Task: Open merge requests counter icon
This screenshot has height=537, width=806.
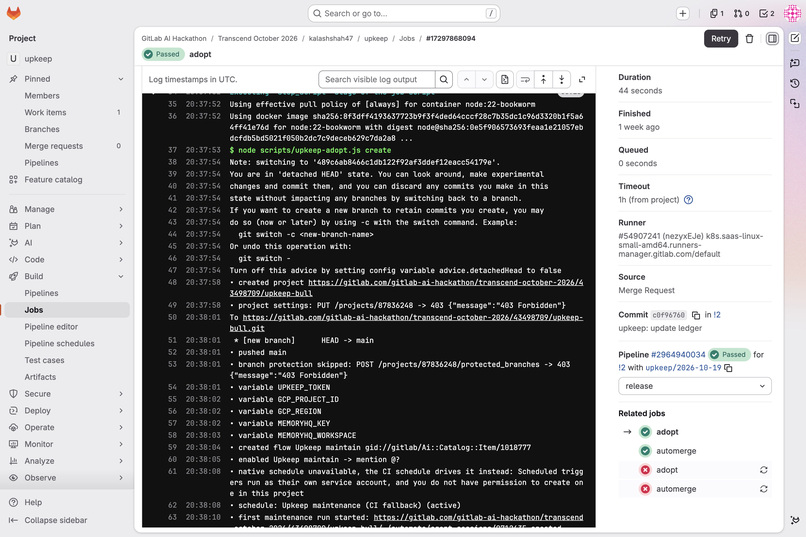Action: point(741,14)
